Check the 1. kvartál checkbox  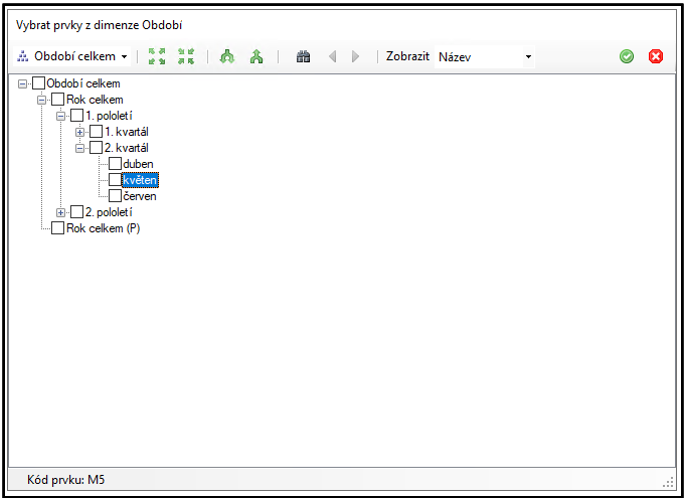(96, 132)
